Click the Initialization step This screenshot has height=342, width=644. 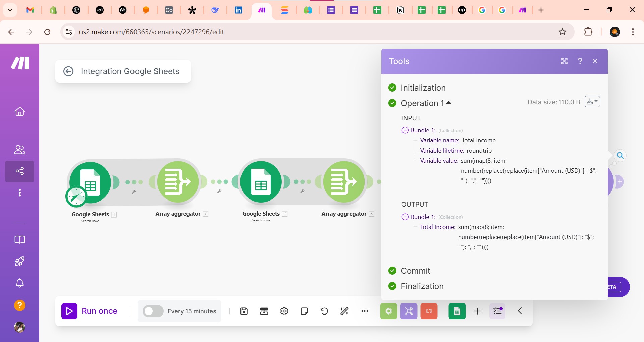(423, 88)
